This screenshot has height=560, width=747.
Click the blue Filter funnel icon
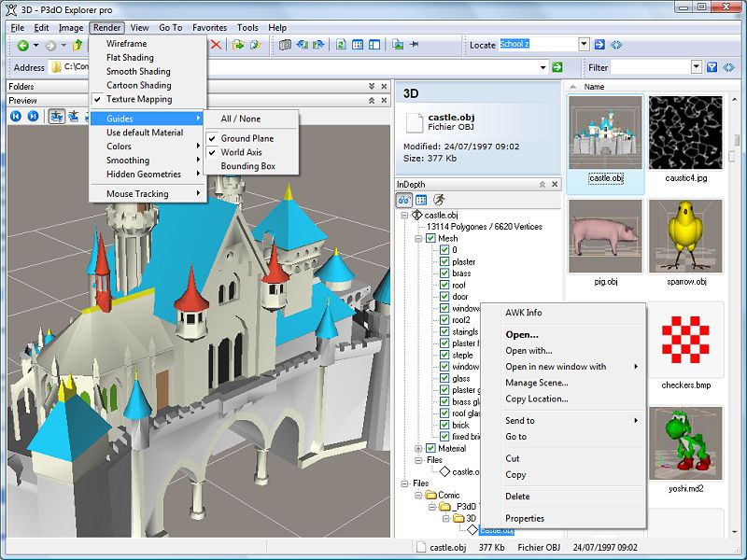click(712, 67)
